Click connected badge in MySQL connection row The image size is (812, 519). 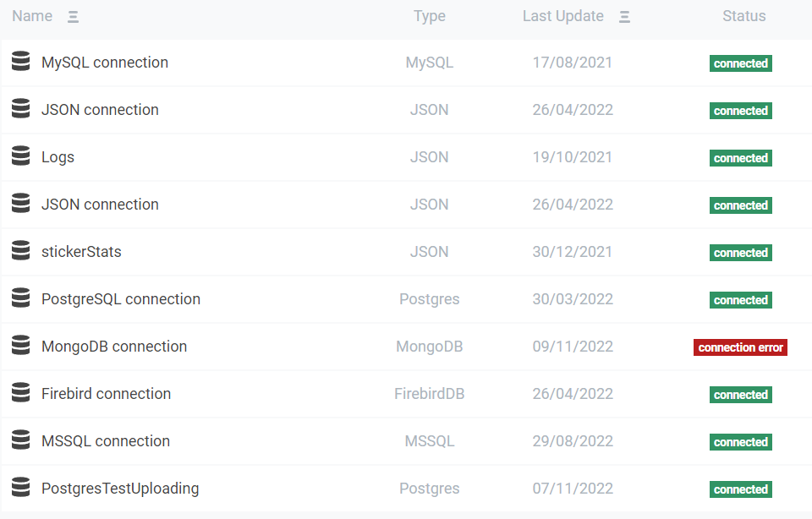[741, 63]
